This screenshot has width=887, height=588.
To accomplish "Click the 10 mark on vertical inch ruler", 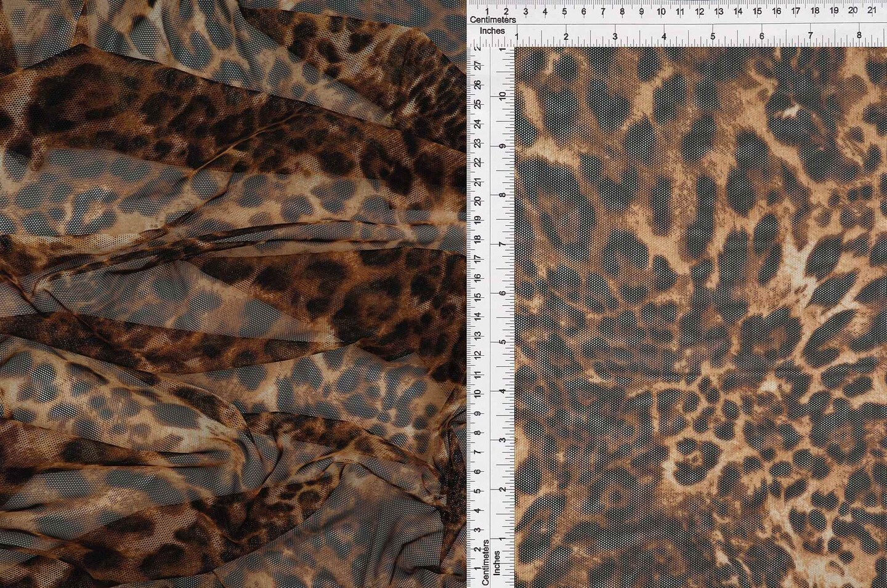I will pos(503,97).
